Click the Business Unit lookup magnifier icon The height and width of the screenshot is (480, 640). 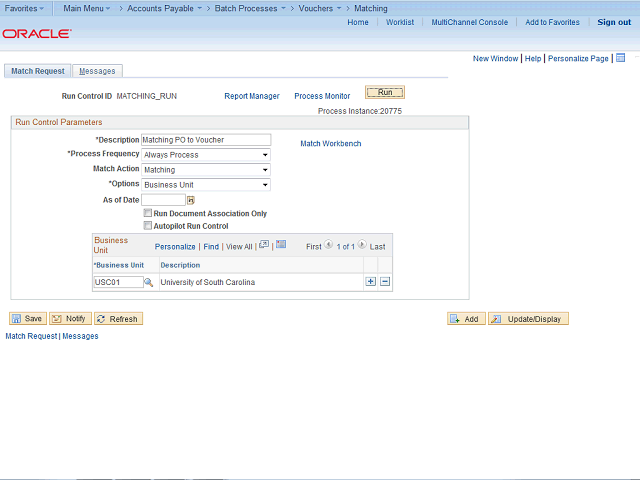[x=149, y=282]
